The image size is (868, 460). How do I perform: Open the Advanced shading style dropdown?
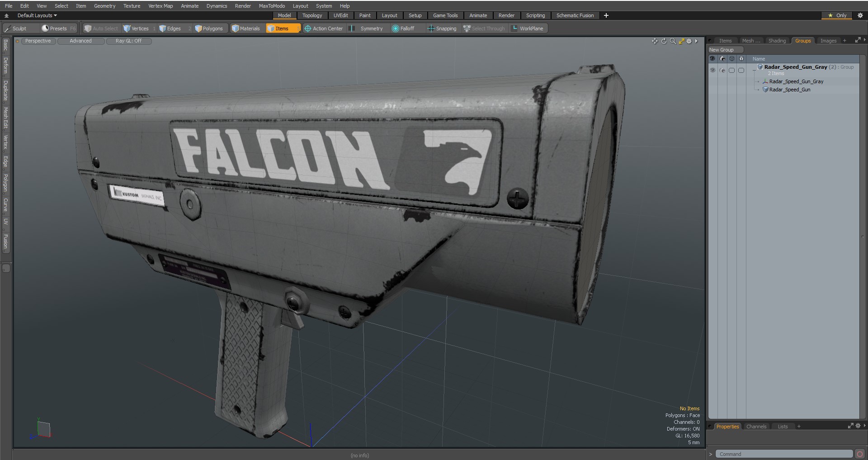tap(80, 41)
